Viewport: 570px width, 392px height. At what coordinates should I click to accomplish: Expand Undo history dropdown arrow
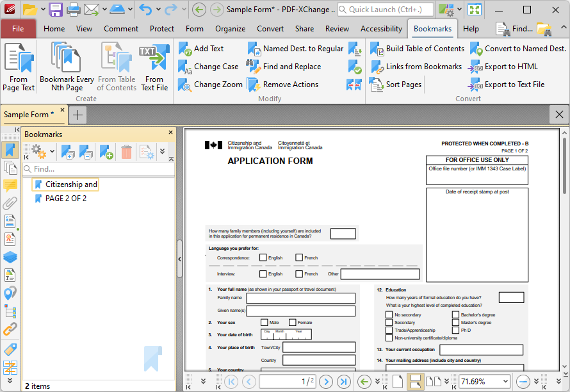158,10
